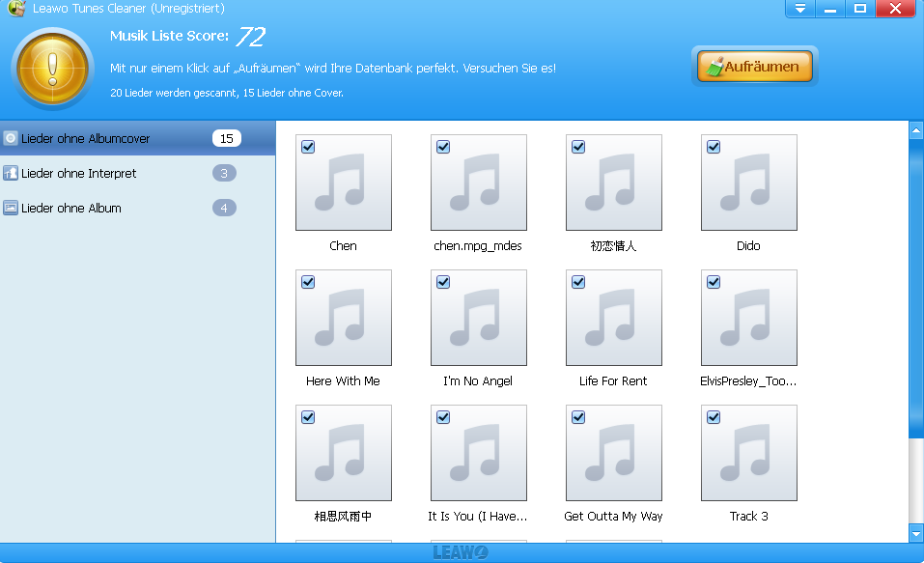Select the ElvisPresley_Too... cover thumbnail
924x563 pixels.
tap(749, 317)
